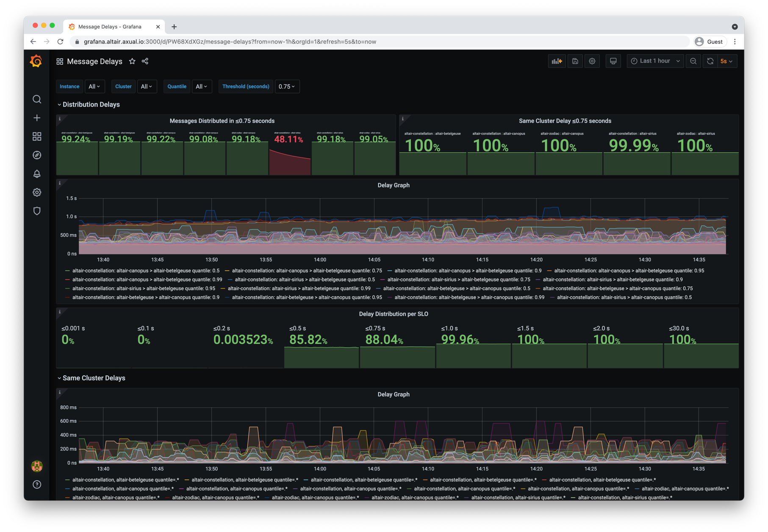Click green swatch for canopus > betelgeuse 0.5
768x532 pixels.
tap(67, 271)
